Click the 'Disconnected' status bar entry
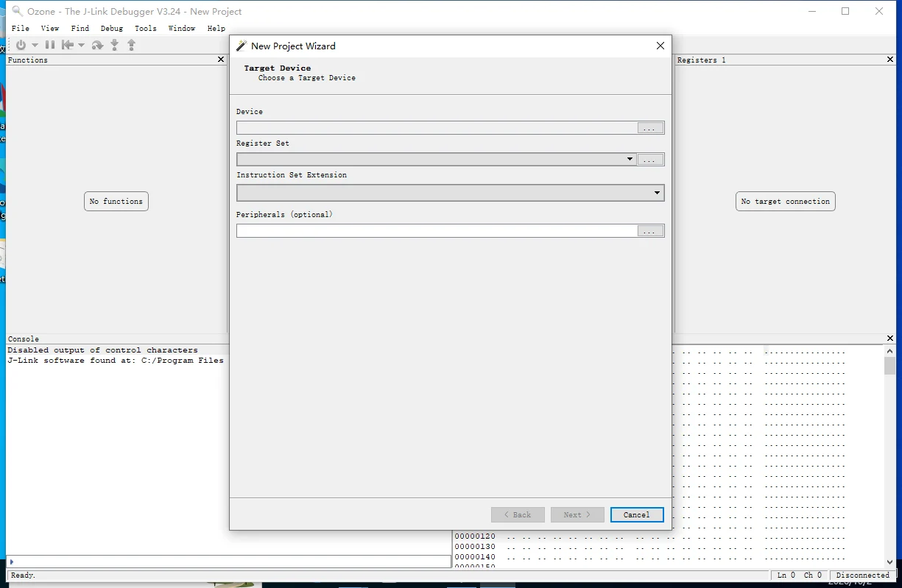This screenshot has height=588, width=902. point(863,575)
